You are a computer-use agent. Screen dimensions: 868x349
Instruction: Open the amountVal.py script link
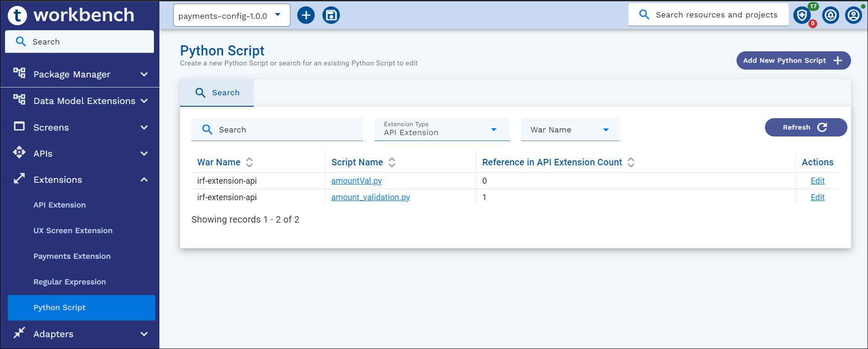point(356,181)
